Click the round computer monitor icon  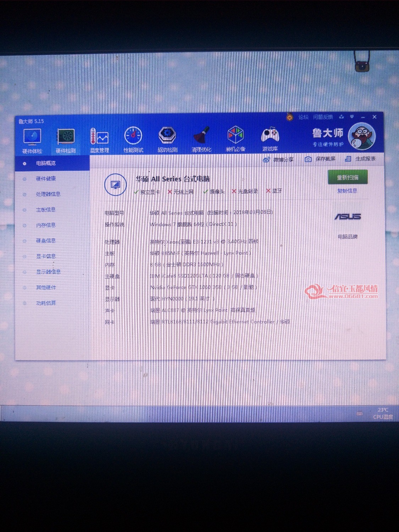pyautogui.click(x=115, y=185)
